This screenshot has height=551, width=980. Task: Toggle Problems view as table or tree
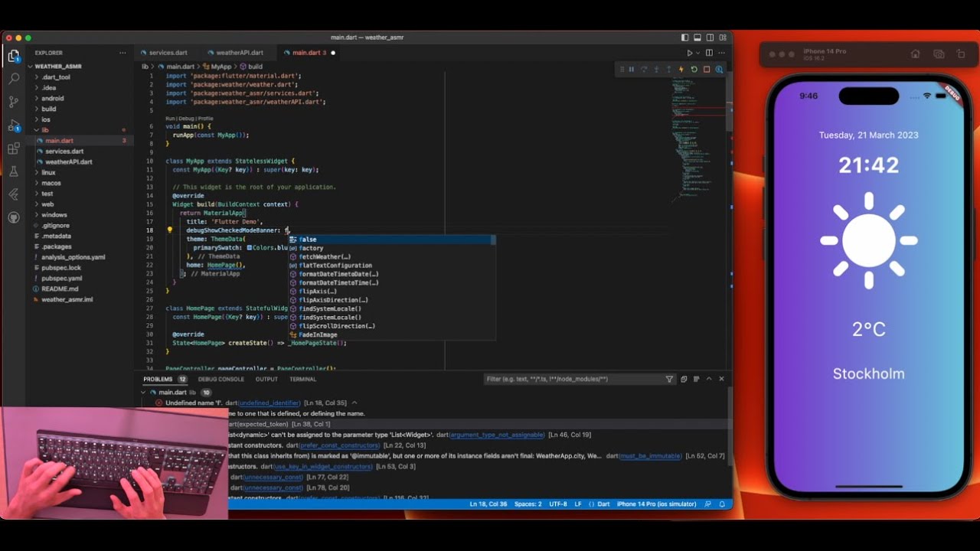696,379
